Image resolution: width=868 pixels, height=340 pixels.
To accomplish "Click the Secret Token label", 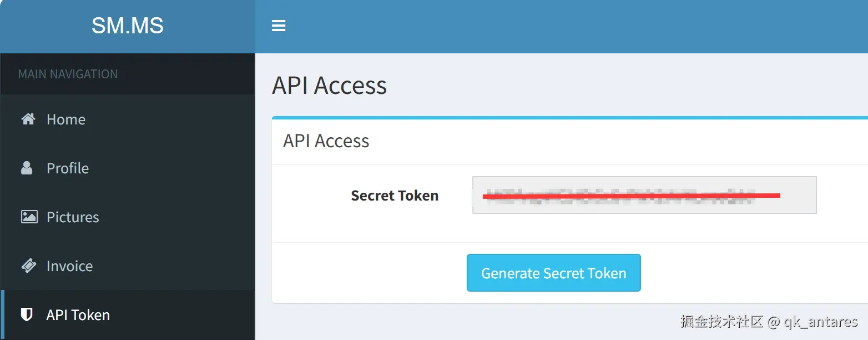I will (x=395, y=196).
